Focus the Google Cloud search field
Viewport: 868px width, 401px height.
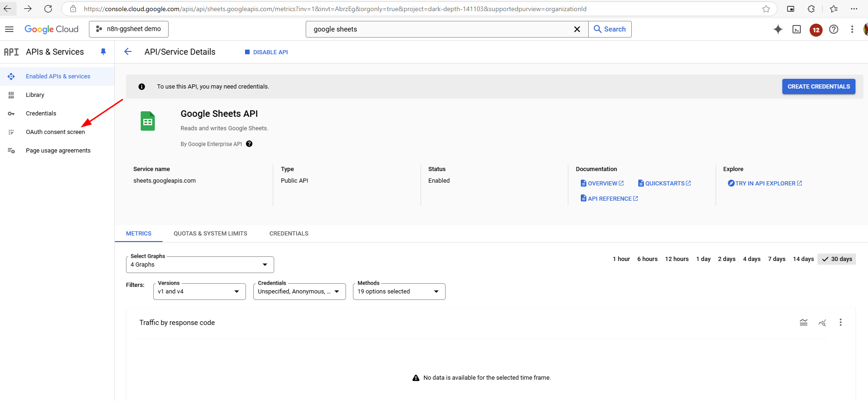[440, 29]
